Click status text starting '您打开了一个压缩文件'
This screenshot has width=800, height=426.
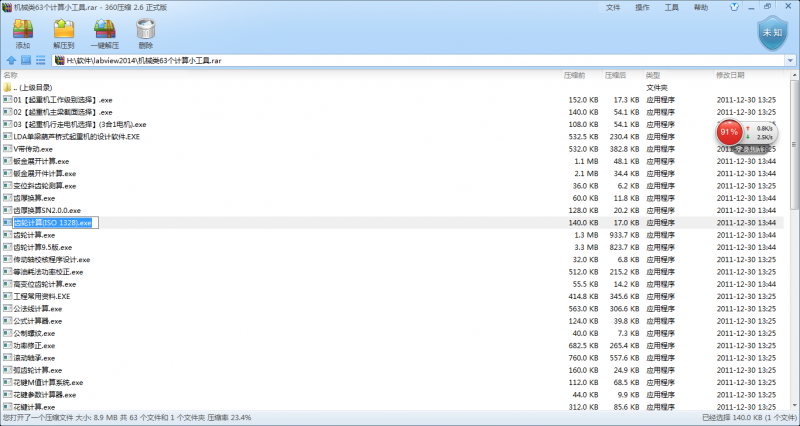[x=127, y=417]
